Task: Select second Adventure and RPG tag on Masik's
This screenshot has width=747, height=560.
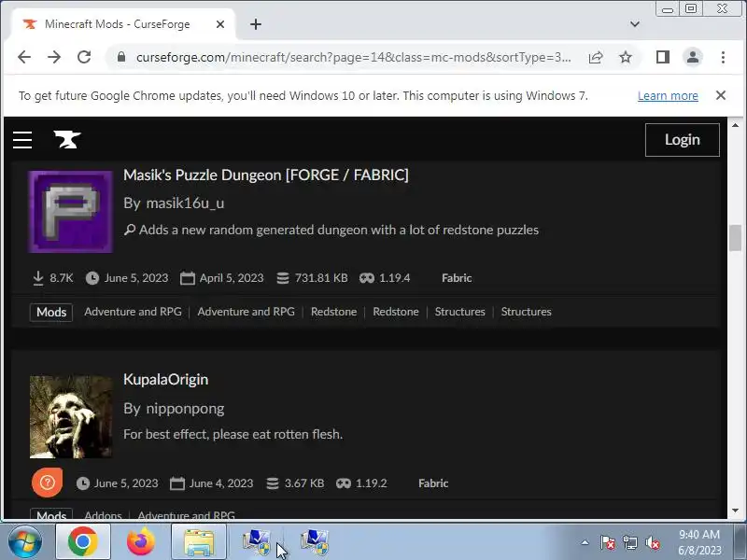Action: (x=246, y=312)
